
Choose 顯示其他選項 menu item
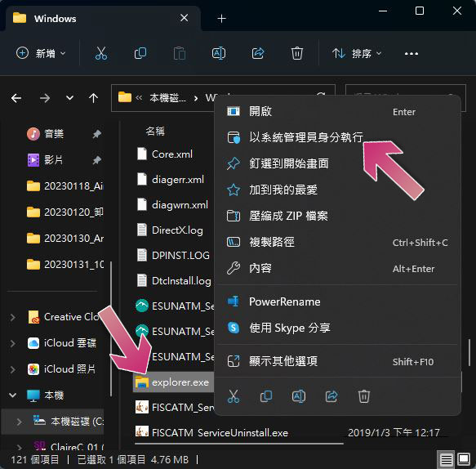(337, 361)
